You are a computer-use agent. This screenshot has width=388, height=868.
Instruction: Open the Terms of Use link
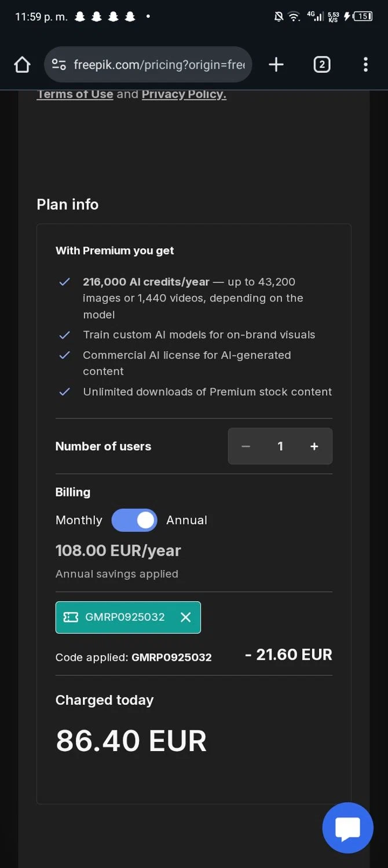coord(75,94)
